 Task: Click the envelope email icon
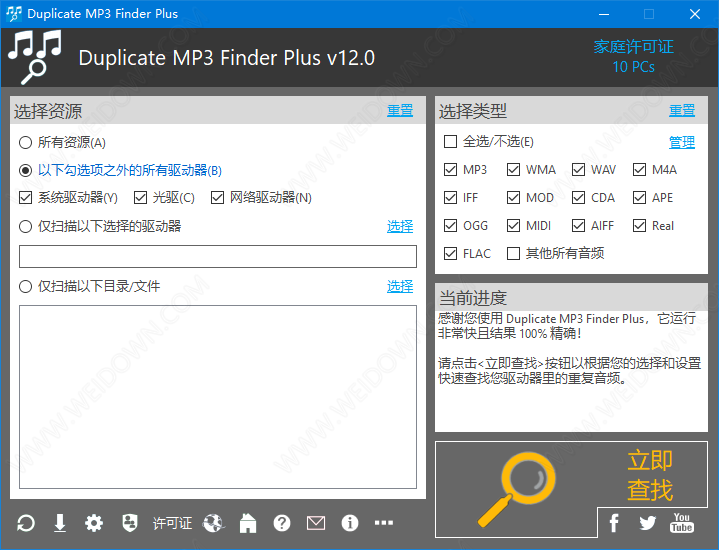316,523
